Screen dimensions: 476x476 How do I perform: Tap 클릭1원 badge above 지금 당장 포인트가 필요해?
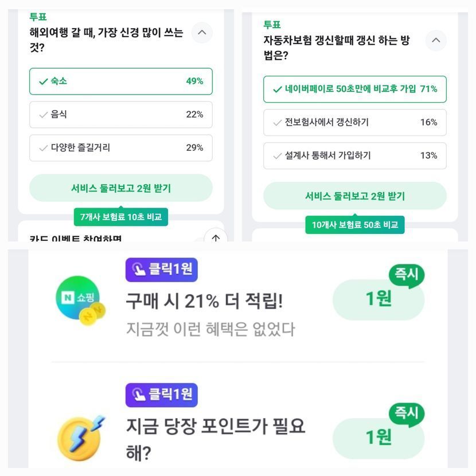[x=161, y=395]
